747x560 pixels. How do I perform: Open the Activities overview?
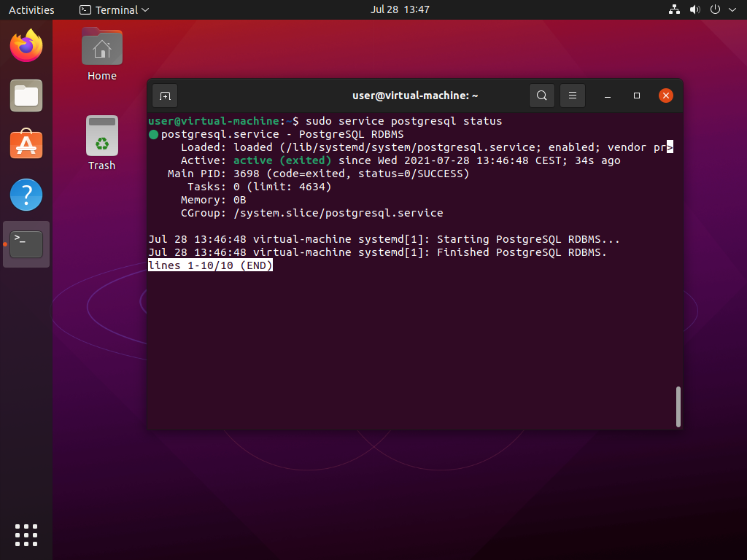click(31, 10)
